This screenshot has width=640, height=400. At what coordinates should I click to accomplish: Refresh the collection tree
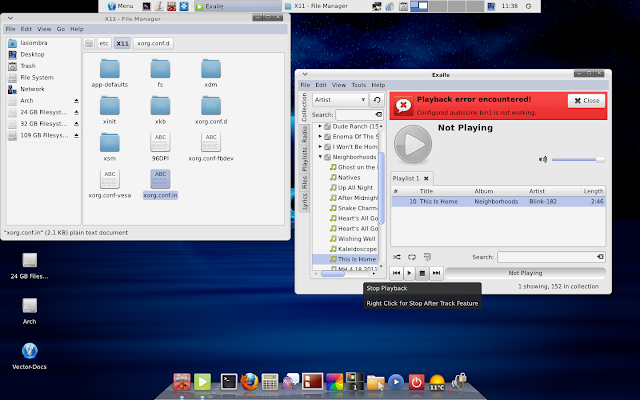click(x=377, y=100)
